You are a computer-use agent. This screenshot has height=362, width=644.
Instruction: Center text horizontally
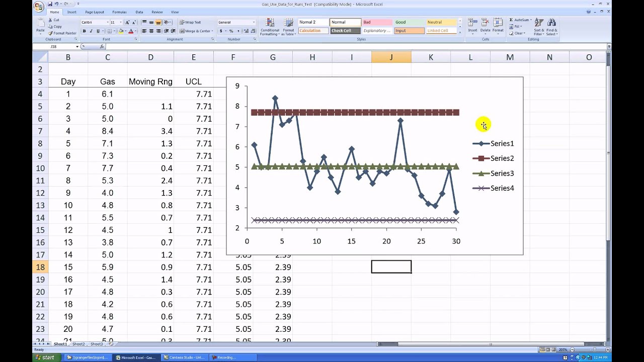click(151, 31)
